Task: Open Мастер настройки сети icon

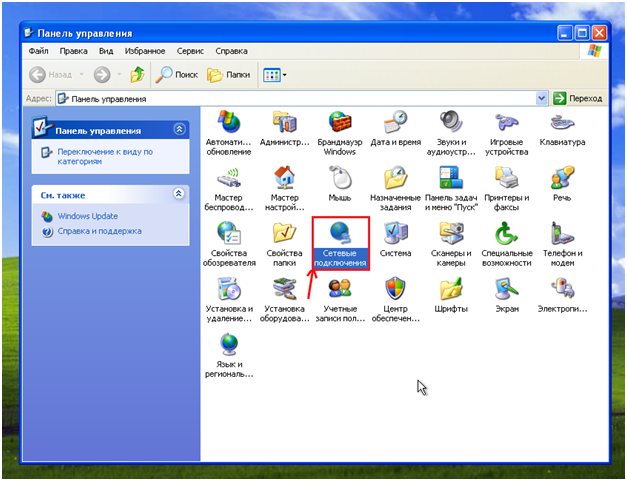Action: [284, 189]
